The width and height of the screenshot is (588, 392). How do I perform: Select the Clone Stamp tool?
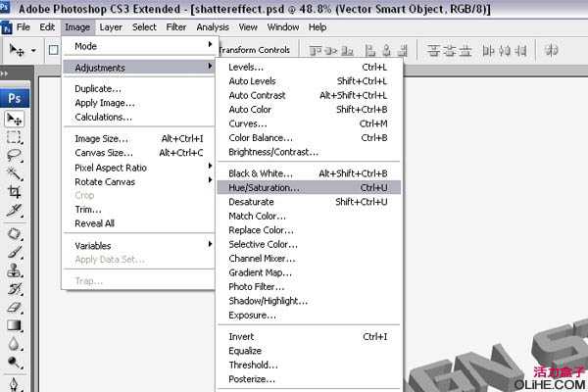pyautogui.click(x=14, y=270)
